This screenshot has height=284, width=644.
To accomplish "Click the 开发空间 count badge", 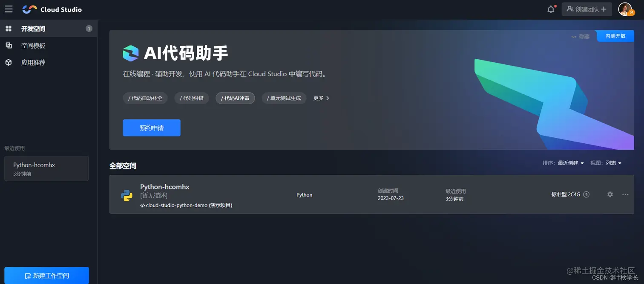I will click(x=89, y=29).
